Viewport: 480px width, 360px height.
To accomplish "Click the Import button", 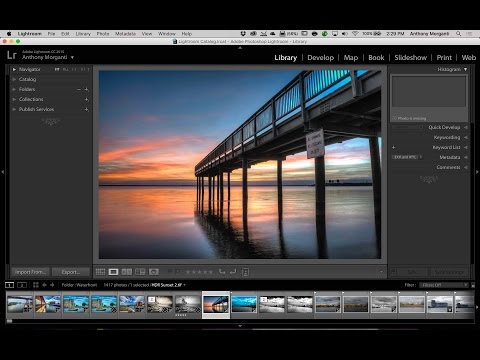I will (x=30, y=272).
